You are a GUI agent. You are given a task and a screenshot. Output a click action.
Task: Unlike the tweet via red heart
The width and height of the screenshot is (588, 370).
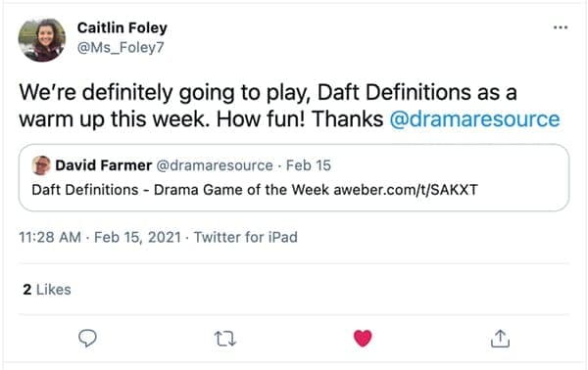(363, 338)
